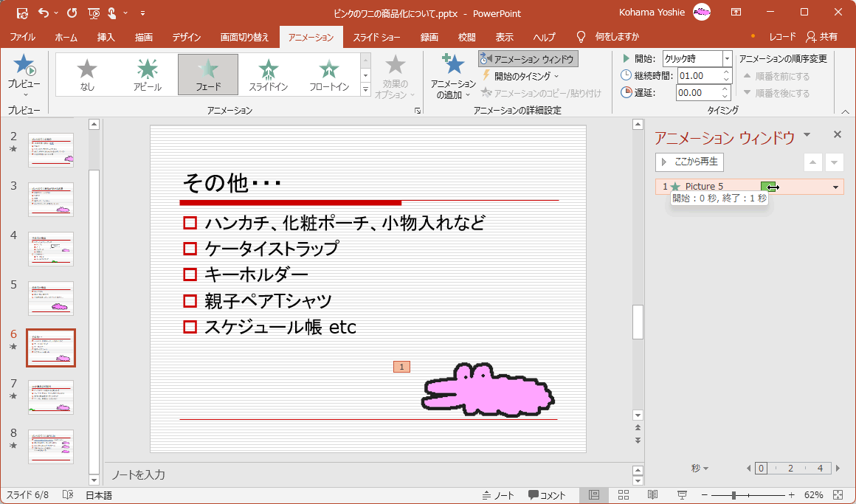Toggle the ノート pane in status bar

(498, 495)
